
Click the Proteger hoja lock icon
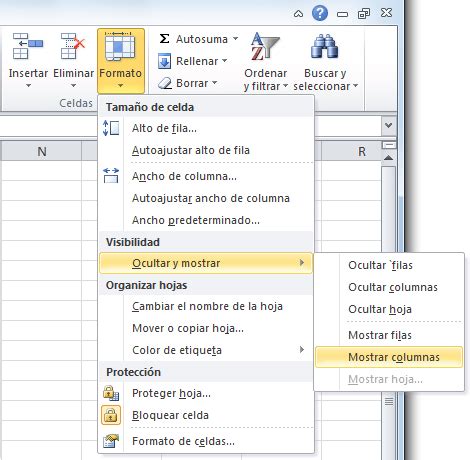[111, 393]
